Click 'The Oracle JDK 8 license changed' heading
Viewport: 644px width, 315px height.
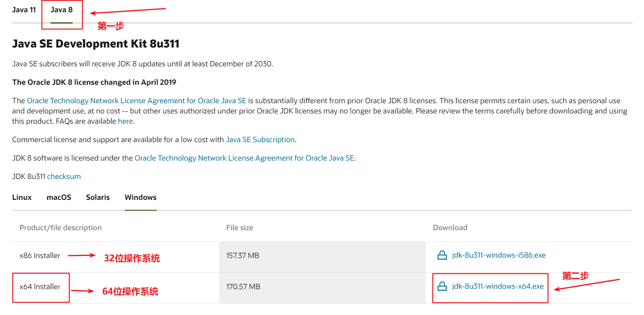click(x=94, y=82)
